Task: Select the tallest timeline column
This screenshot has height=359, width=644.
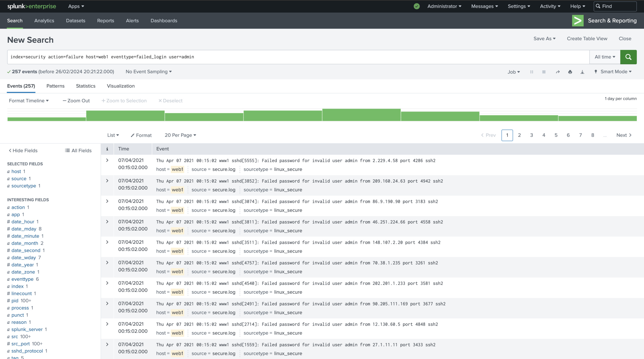Action: pos(361,115)
